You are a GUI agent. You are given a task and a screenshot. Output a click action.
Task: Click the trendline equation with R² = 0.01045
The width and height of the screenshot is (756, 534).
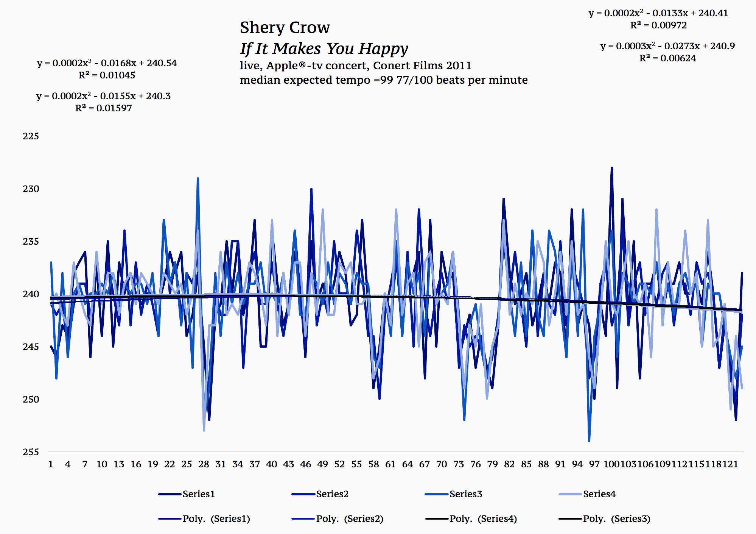[107, 69]
